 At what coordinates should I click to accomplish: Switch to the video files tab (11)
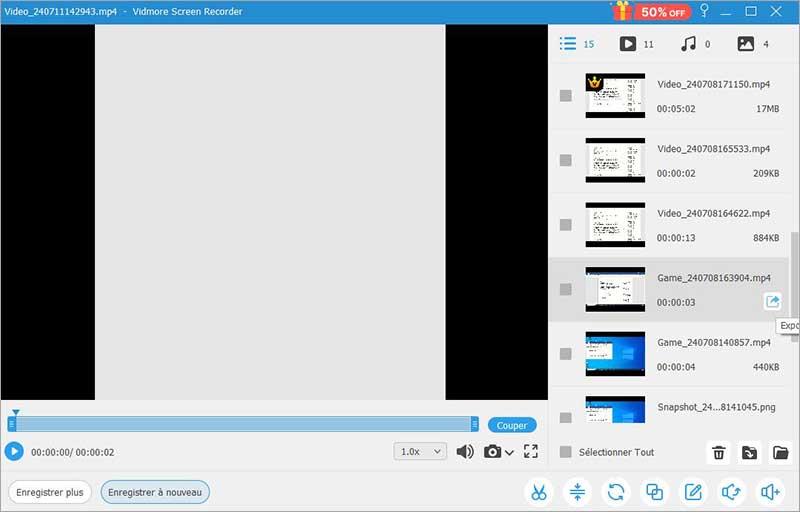pyautogui.click(x=636, y=44)
